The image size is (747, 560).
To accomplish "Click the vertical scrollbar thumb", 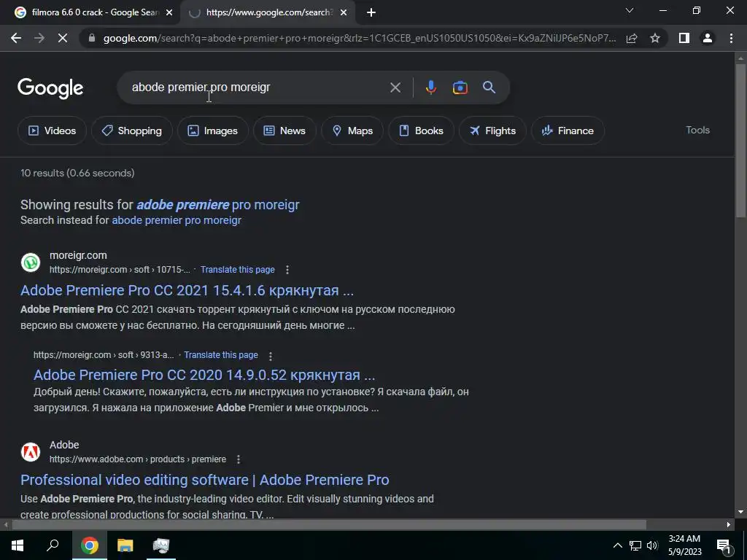I will 740,141.
